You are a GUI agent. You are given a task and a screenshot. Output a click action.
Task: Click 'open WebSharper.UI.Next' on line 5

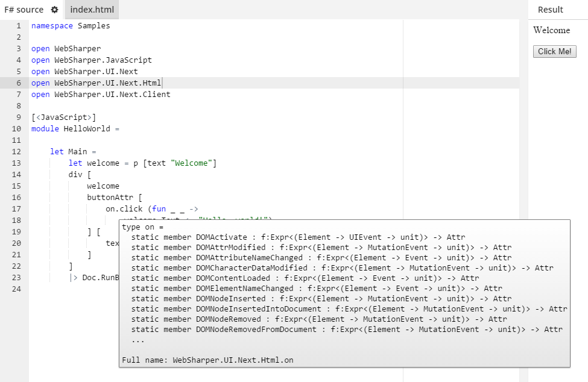[x=84, y=72]
